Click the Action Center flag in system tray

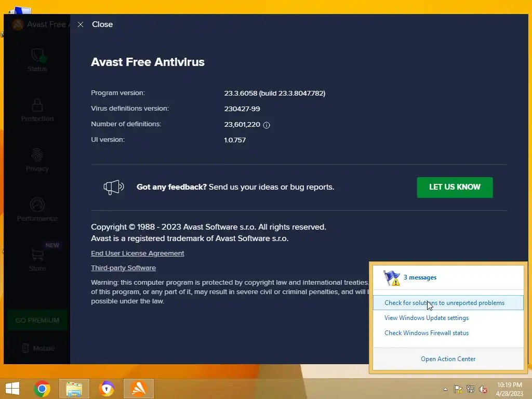point(458,389)
